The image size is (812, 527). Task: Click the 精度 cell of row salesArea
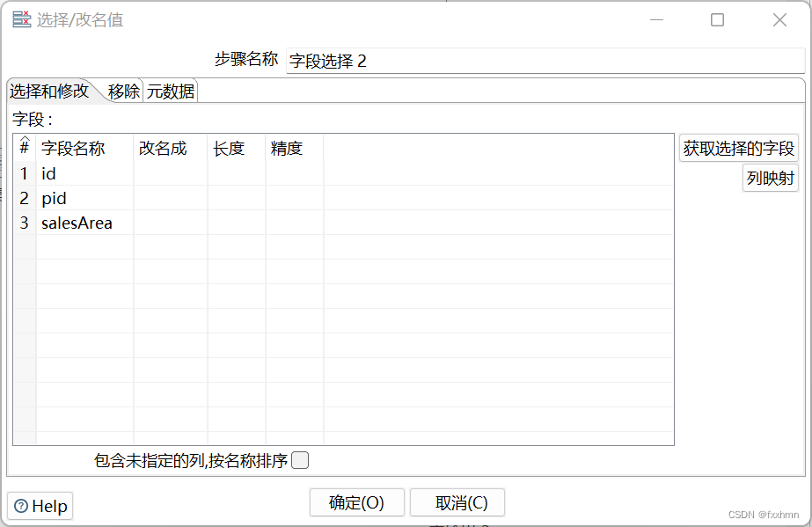295,223
